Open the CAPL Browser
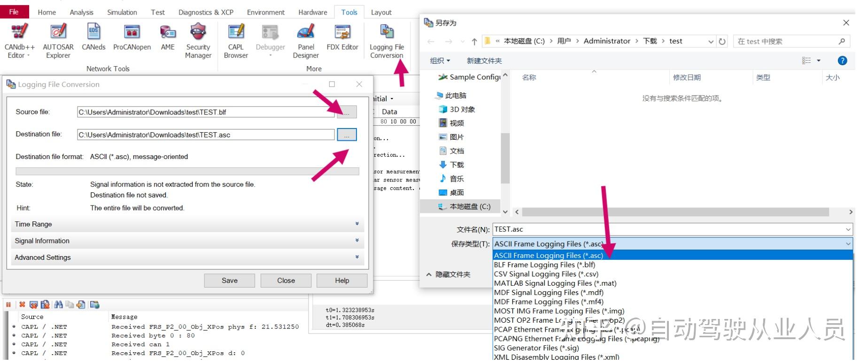This screenshot has height=364, width=868. (236, 41)
